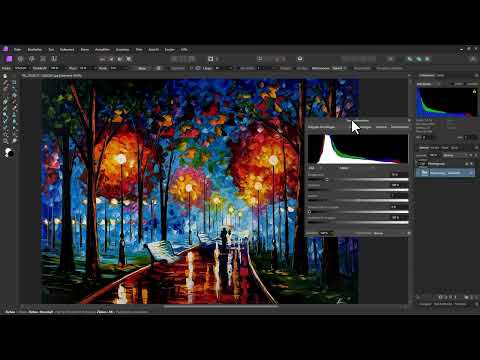Click the fourth slider in the filter dialog
480x360 pixels.
pyautogui.click(x=358, y=212)
